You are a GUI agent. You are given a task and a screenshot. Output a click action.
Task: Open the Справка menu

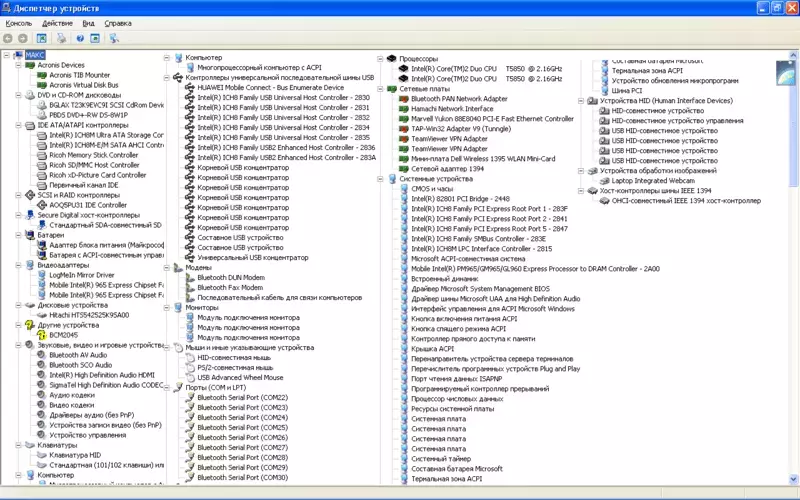coord(118,23)
